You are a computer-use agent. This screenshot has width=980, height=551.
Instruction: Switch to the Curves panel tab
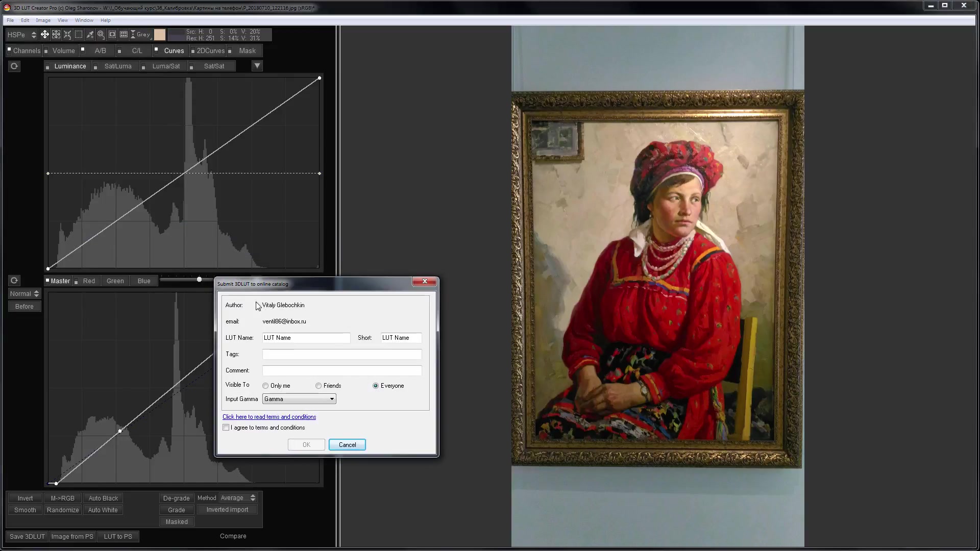[x=174, y=51]
